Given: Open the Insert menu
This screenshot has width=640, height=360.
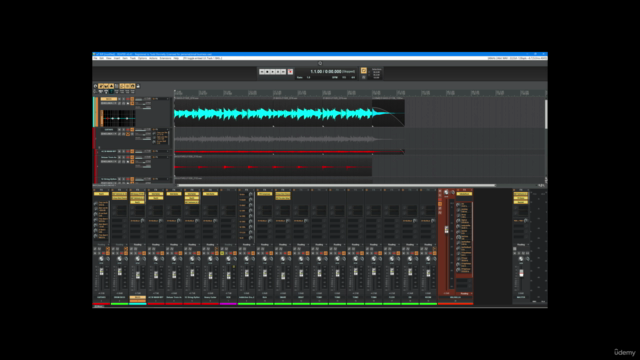Looking at the screenshot, I should 117,58.
